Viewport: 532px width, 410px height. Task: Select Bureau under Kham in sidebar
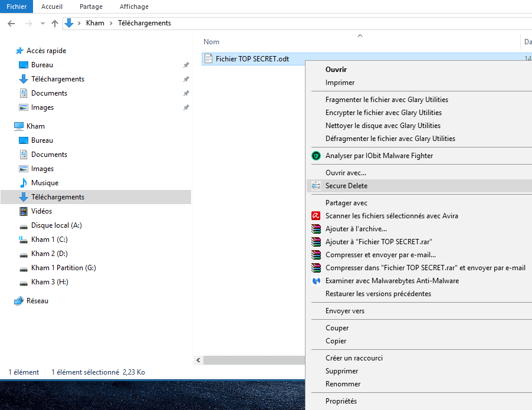(42, 140)
